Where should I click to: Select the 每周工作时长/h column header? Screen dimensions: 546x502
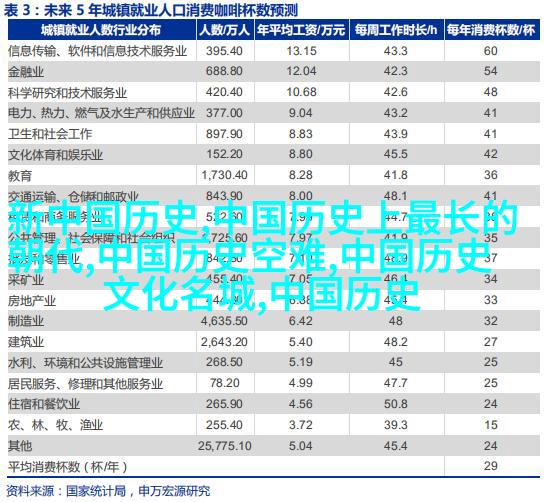(x=396, y=30)
